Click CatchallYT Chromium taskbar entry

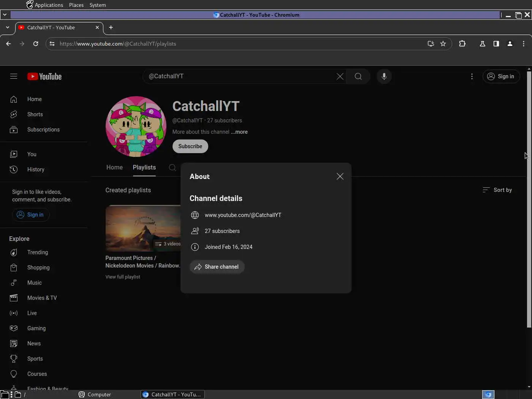[173, 394]
